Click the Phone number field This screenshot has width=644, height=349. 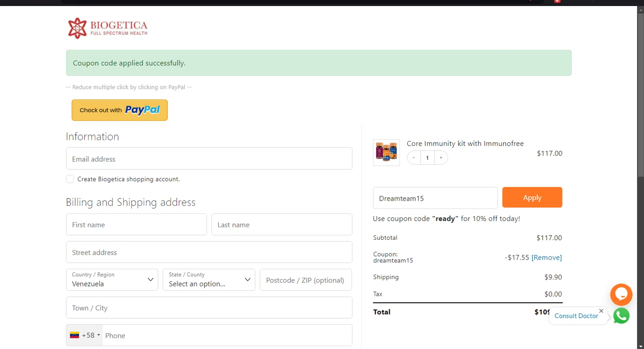click(228, 335)
